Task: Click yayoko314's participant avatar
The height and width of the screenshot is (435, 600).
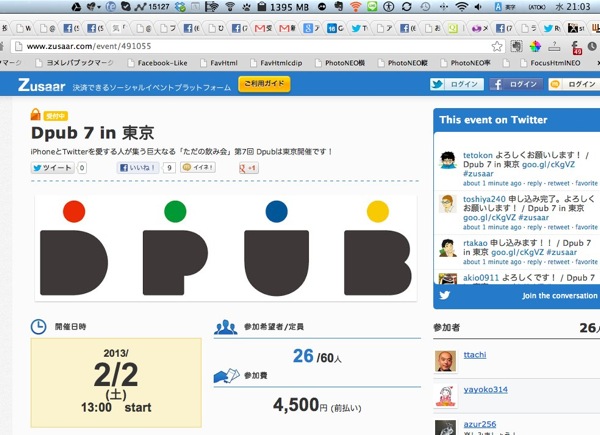Action: coord(445,396)
